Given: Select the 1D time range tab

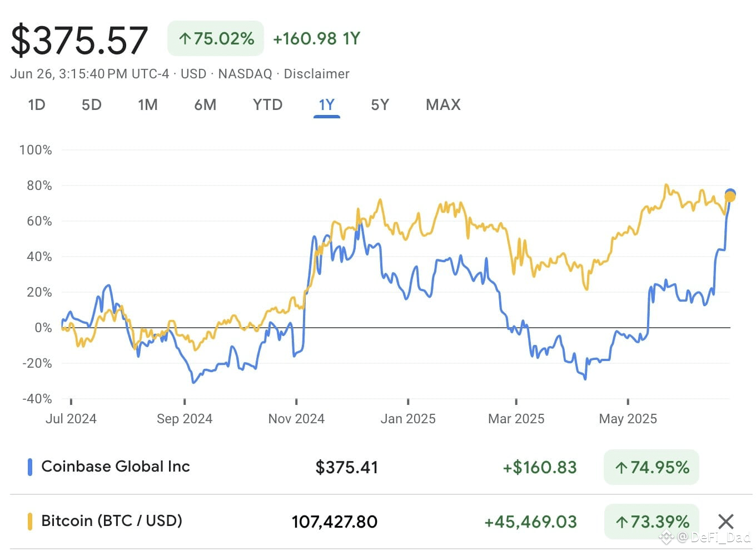Looking at the screenshot, I should [37, 104].
